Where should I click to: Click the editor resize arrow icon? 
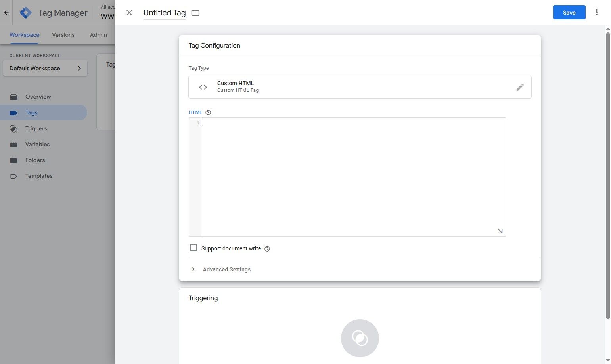pos(500,231)
